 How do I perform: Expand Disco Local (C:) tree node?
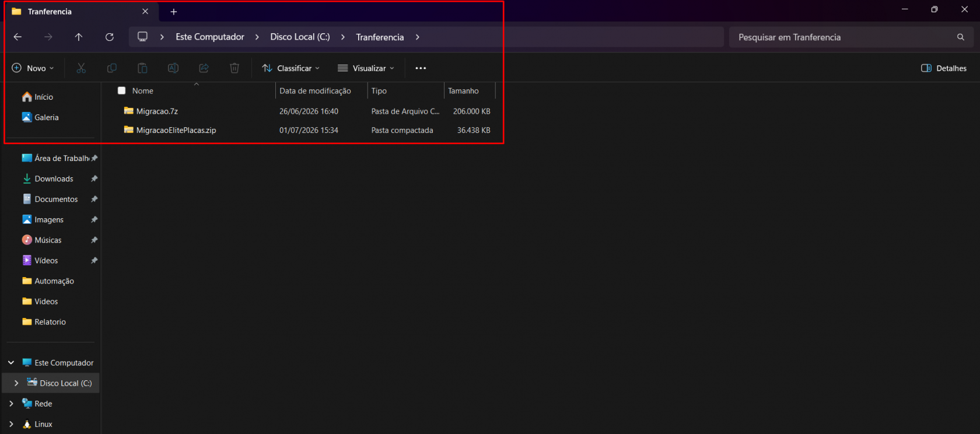(x=16, y=383)
